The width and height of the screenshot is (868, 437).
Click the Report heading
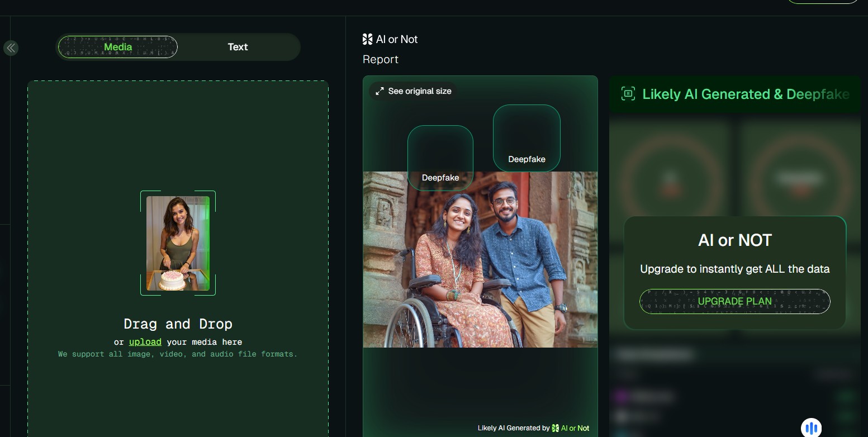pyautogui.click(x=381, y=59)
